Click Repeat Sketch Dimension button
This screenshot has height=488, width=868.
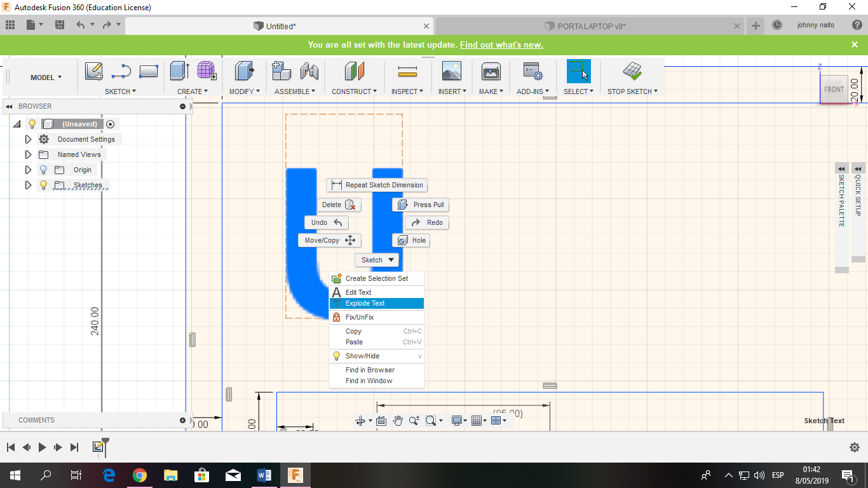coord(377,185)
